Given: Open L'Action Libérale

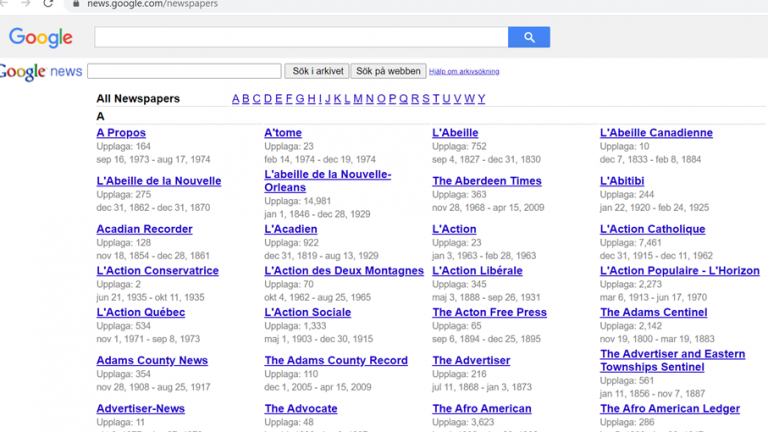Looking at the screenshot, I should [477, 270].
